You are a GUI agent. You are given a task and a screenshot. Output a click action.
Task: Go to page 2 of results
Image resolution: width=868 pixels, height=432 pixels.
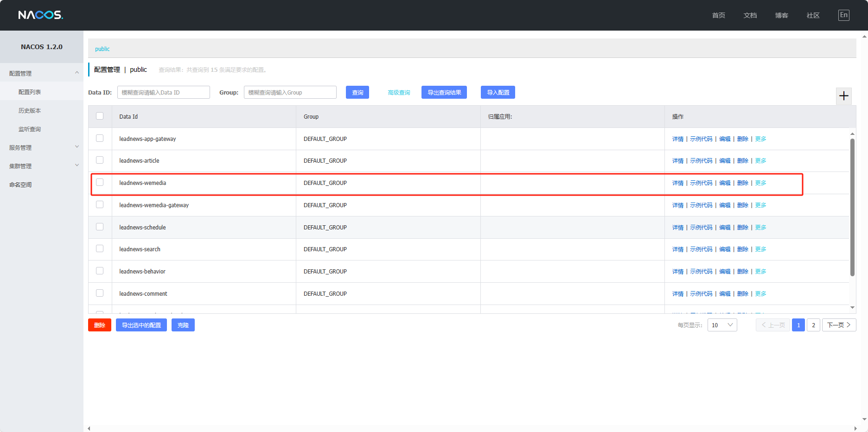813,325
